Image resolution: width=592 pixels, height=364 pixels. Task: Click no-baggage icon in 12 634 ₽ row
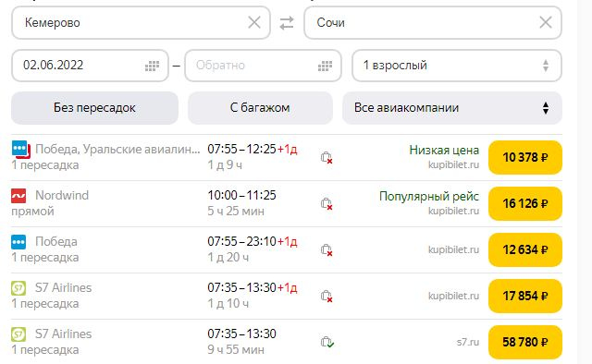click(x=327, y=249)
